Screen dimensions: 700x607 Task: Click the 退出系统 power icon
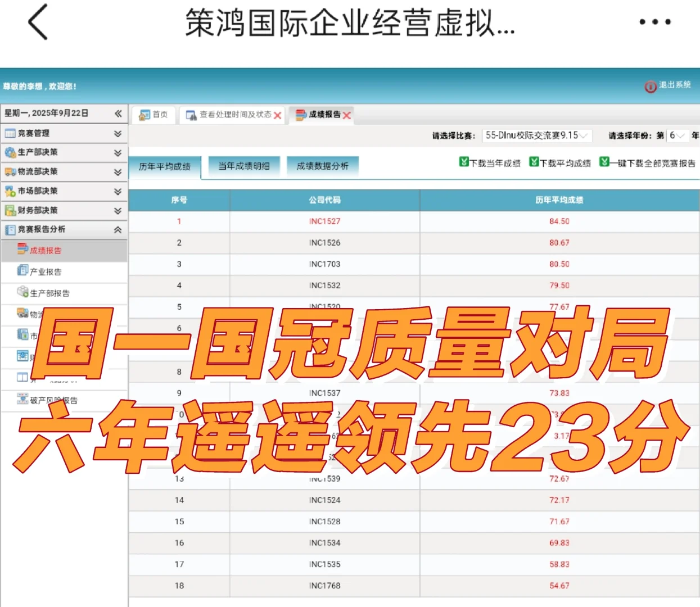point(651,87)
